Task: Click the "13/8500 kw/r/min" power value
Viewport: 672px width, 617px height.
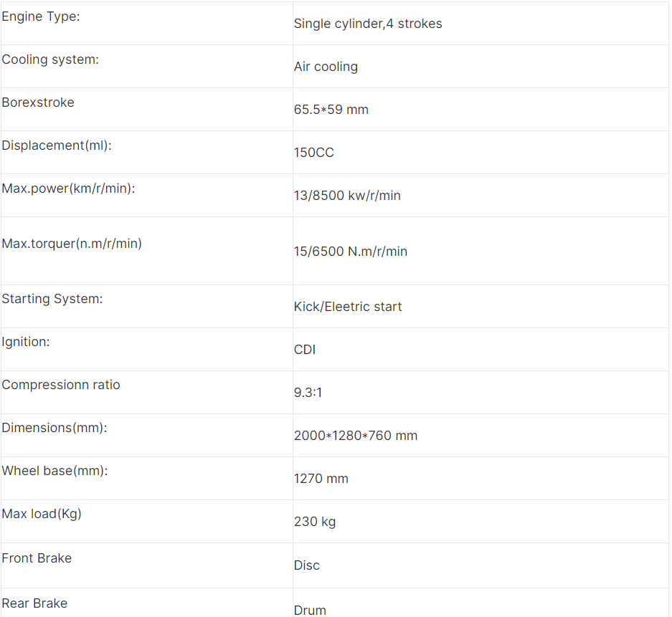Action: coord(347,196)
